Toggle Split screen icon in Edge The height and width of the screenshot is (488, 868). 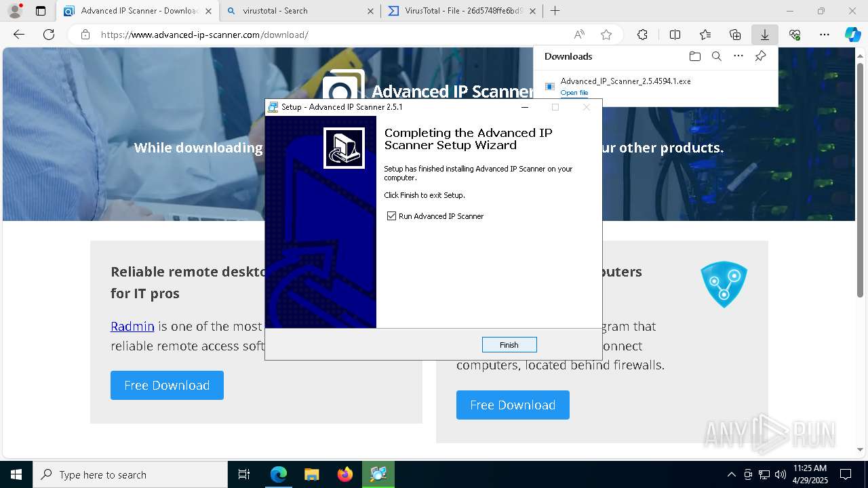tap(675, 35)
